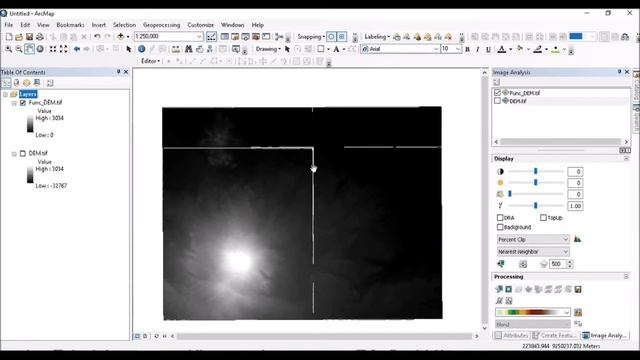This screenshot has width=640, height=360.
Task: Open the Arial font dropdown
Action: click(436, 49)
